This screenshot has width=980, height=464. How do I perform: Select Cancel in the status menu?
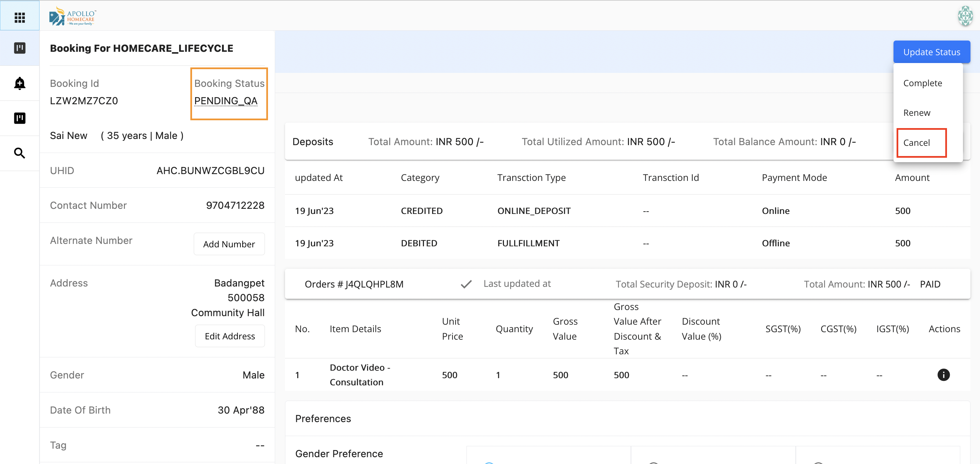[916, 143]
